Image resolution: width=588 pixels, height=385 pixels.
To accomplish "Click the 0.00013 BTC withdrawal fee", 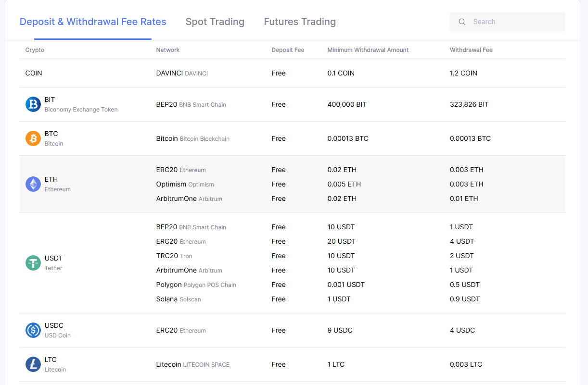I will 470,138.
